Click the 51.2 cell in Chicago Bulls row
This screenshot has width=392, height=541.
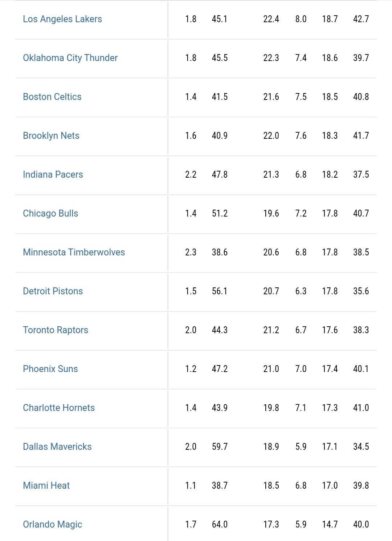220,213
